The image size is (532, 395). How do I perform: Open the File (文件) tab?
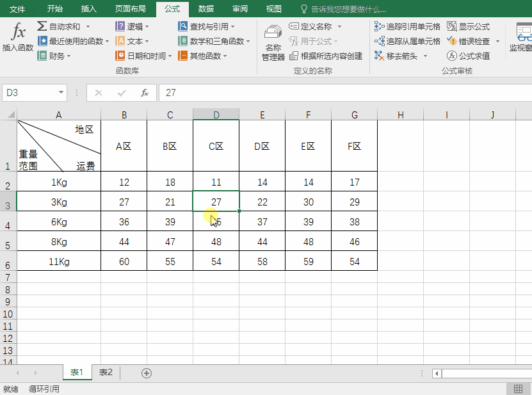coord(17,9)
